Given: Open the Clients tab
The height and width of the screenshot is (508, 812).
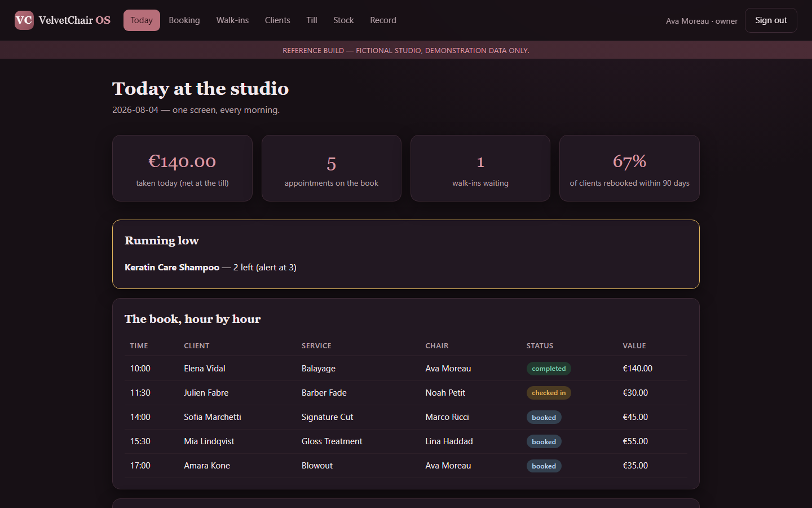Looking at the screenshot, I should point(277,20).
